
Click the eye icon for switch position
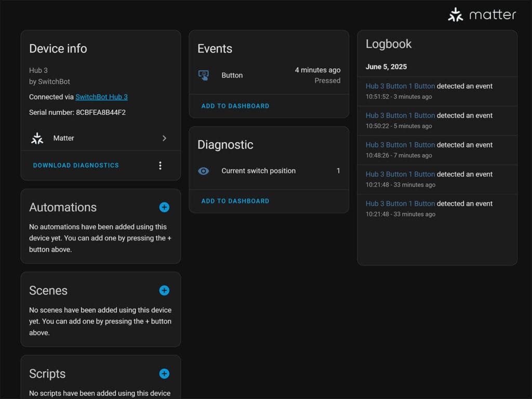(204, 171)
